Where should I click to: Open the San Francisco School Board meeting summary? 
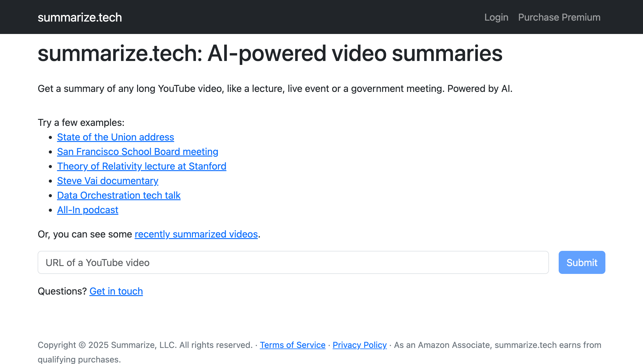pyautogui.click(x=137, y=152)
